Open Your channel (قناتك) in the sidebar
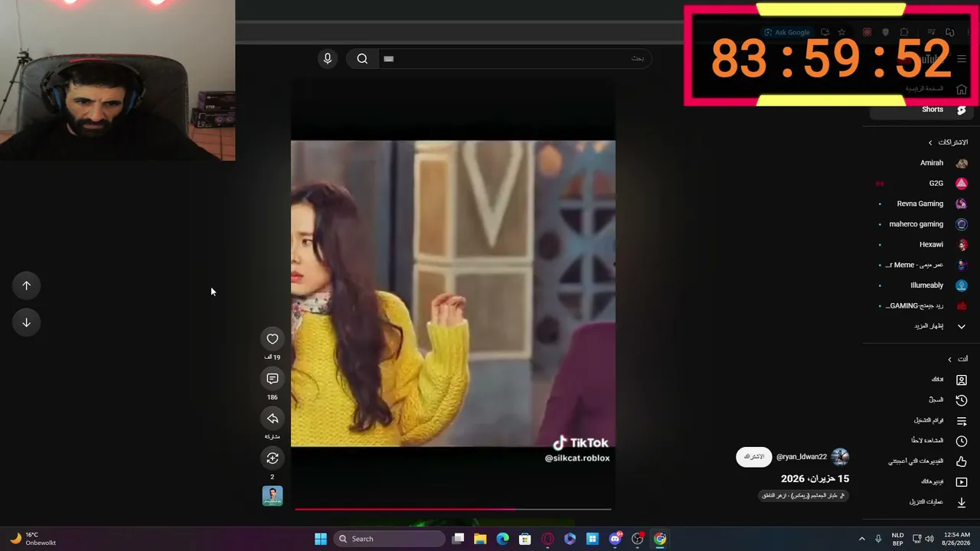This screenshot has height=551, width=980. click(x=921, y=380)
